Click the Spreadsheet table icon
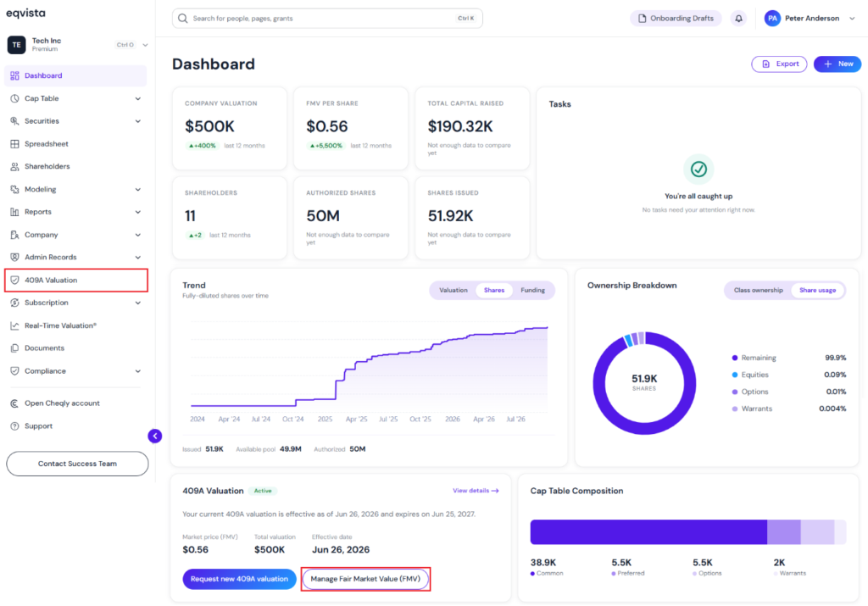This screenshot has width=868, height=606. (15, 144)
